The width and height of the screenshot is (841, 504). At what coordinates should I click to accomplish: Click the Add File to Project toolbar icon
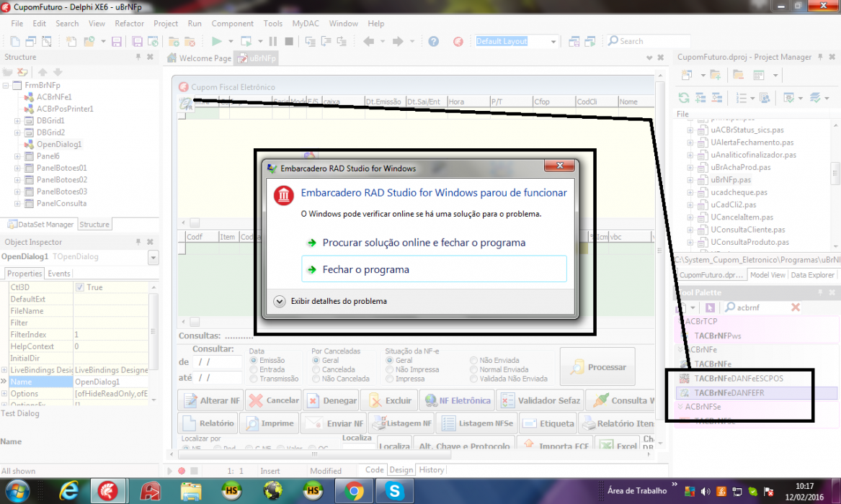tap(174, 41)
